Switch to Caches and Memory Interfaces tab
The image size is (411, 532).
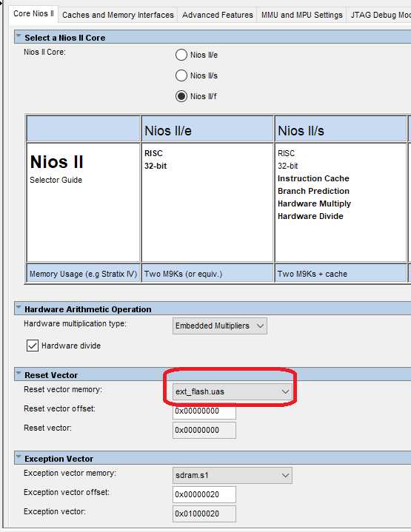click(x=118, y=15)
